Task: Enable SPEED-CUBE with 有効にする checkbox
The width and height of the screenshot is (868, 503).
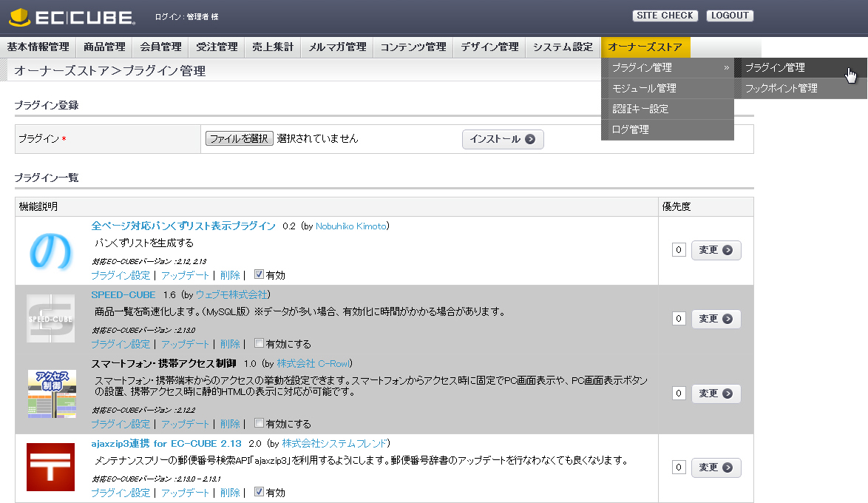Action: tap(259, 344)
